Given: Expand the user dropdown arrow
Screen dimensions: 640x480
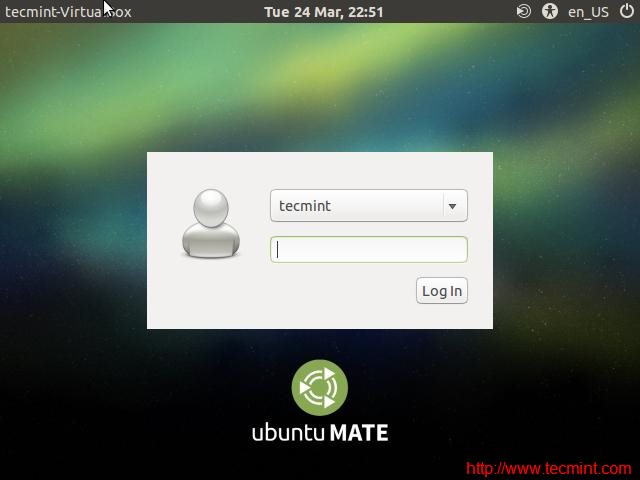Looking at the screenshot, I should (452, 206).
